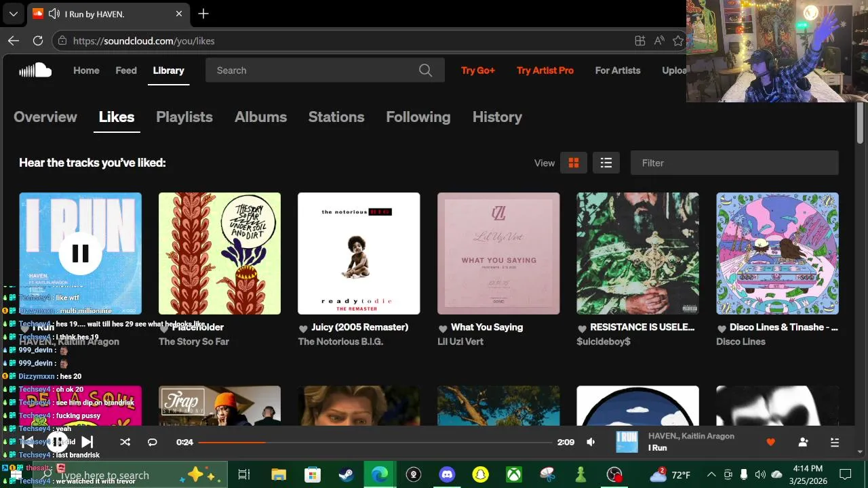This screenshot has width=868, height=488.
Task: Open Snapchat from the taskbar
Action: click(x=480, y=474)
